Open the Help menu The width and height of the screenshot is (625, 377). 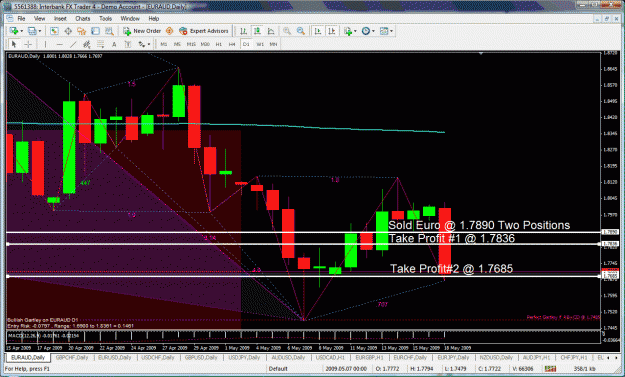[x=153, y=18]
